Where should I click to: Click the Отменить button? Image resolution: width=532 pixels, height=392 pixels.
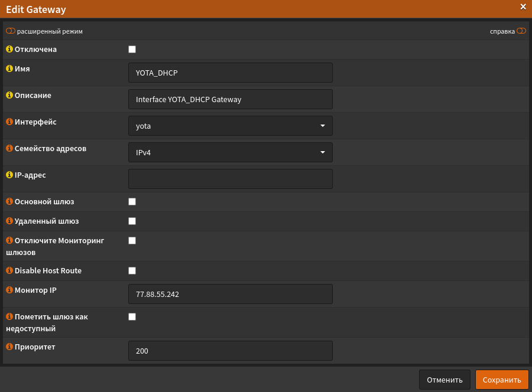(x=445, y=380)
